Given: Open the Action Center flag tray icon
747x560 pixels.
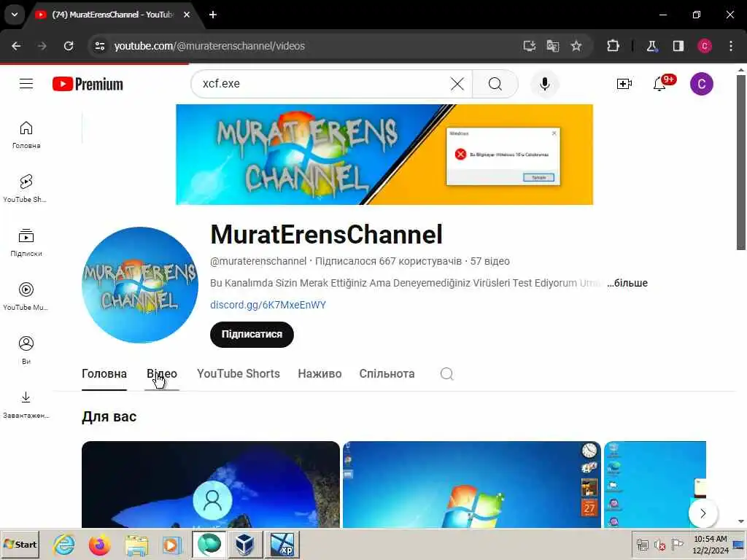Looking at the screenshot, I should click(x=677, y=545).
